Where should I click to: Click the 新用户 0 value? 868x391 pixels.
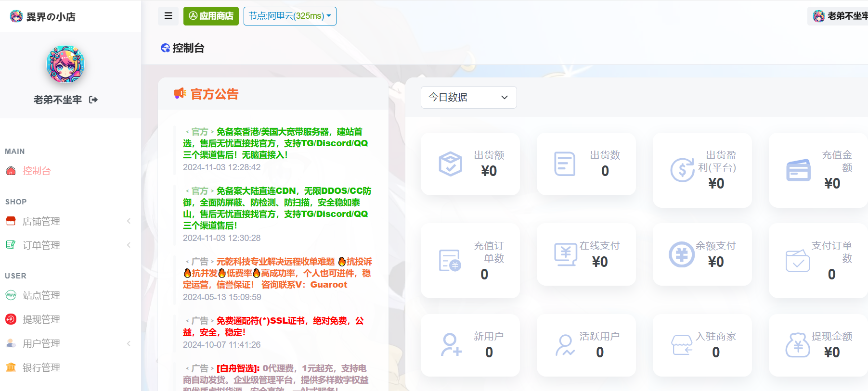[489, 352]
